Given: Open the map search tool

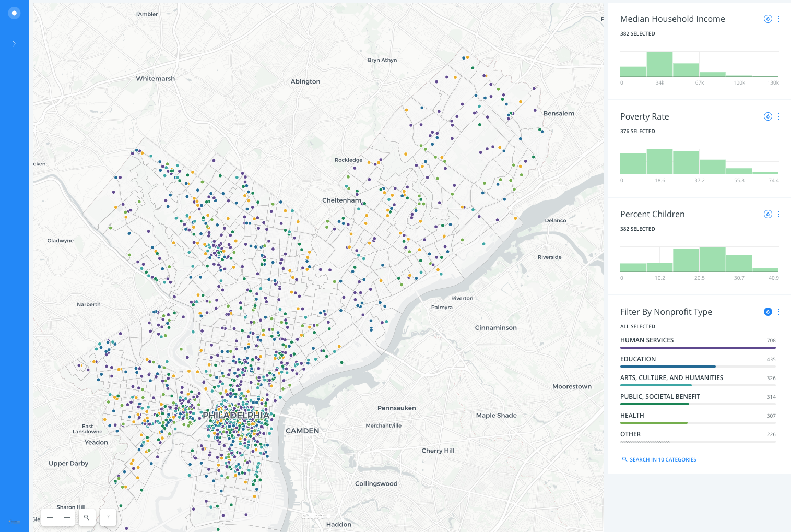Looking at the screenshot, I should click(x=87, y=517).
